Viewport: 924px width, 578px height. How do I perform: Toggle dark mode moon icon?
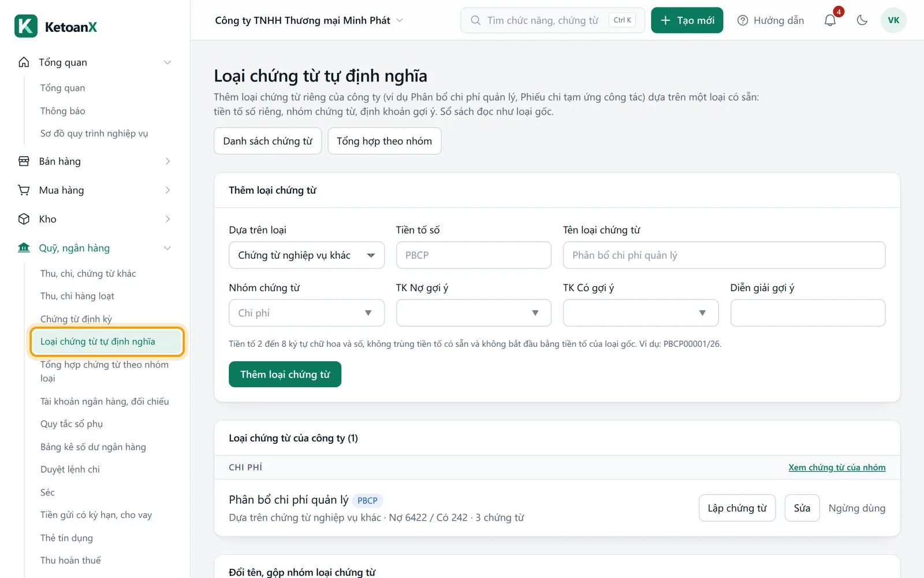862,20
